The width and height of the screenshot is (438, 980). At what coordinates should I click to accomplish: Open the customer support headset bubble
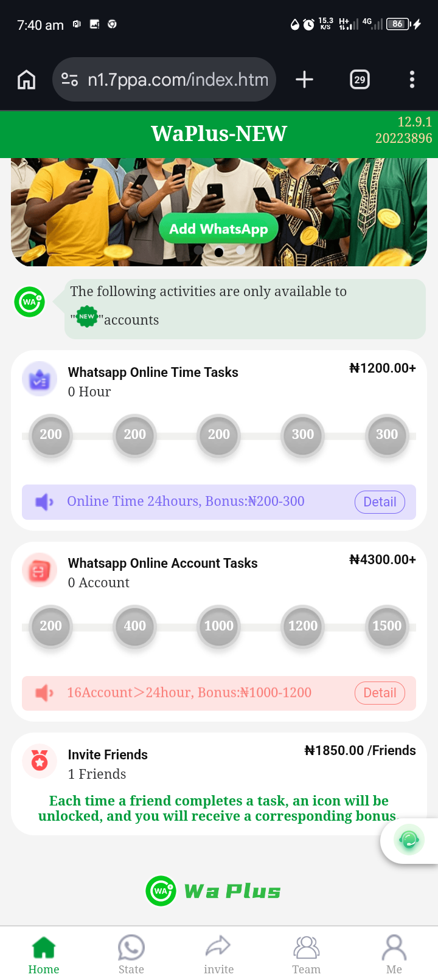click(x=409, y=841)
